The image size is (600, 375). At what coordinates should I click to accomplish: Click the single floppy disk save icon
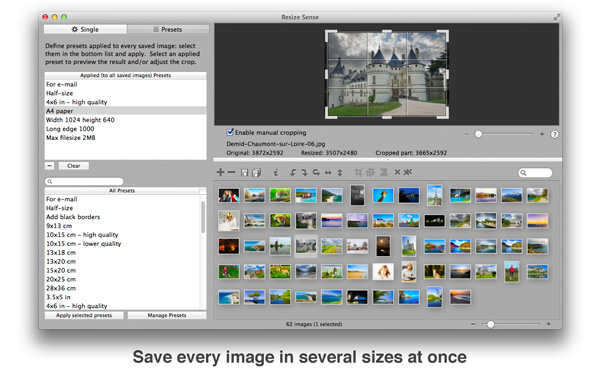point(245,173)
